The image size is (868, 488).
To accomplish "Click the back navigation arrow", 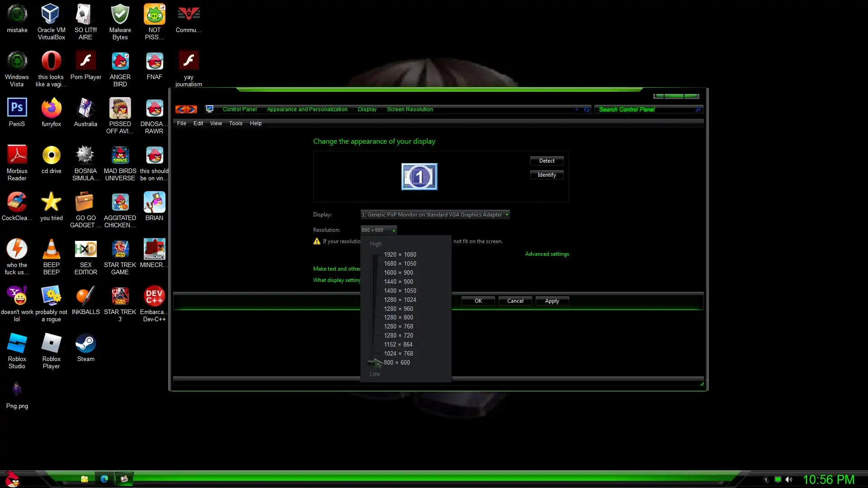I will pyautogui.click(x=180, y=109).
